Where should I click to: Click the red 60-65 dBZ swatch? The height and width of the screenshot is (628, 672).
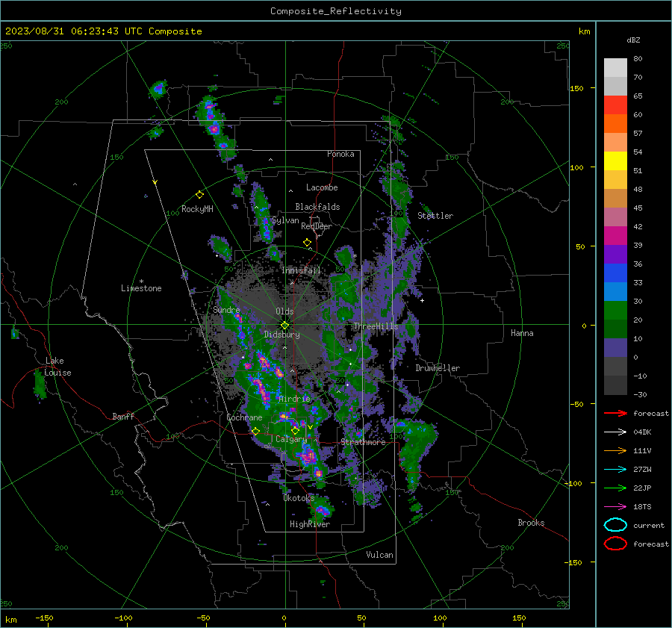coord(615,105)
